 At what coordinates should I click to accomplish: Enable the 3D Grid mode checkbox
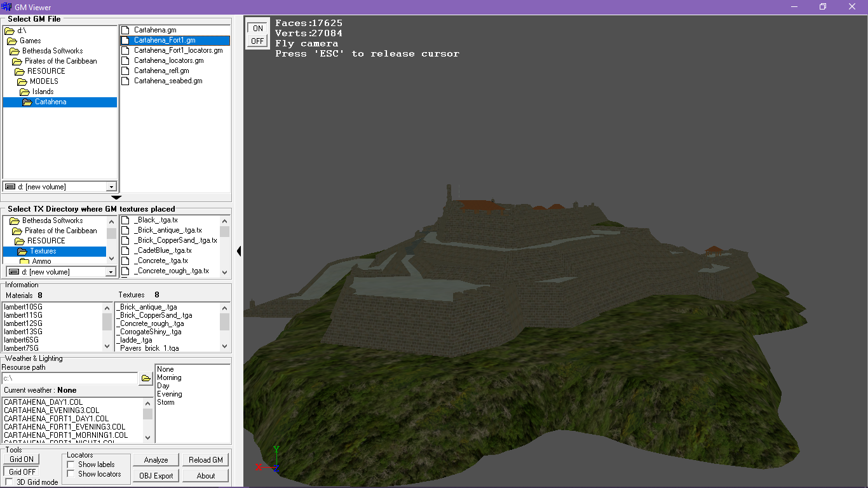9,482
